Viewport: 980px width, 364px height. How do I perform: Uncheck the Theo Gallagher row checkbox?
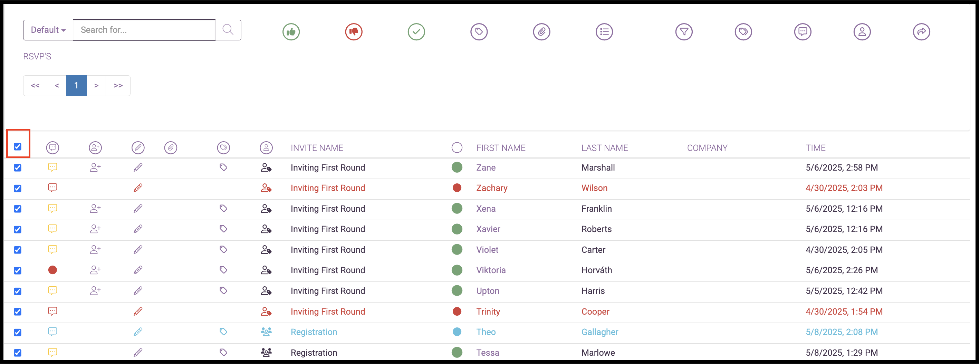pyautogui.click(x=18, y=333)
